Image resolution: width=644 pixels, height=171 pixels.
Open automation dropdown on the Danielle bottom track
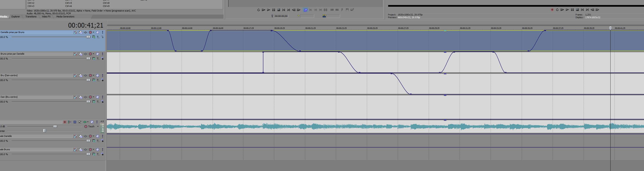click(93, 136)
